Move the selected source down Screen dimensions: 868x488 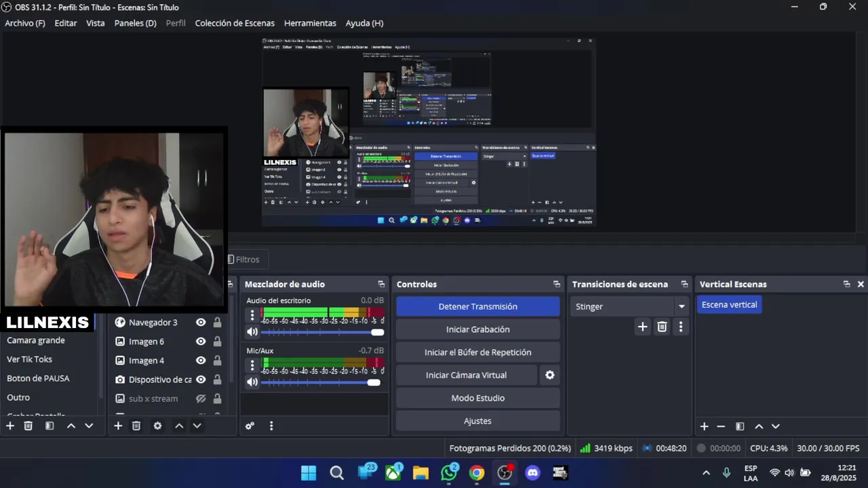[x=197, y=426]
